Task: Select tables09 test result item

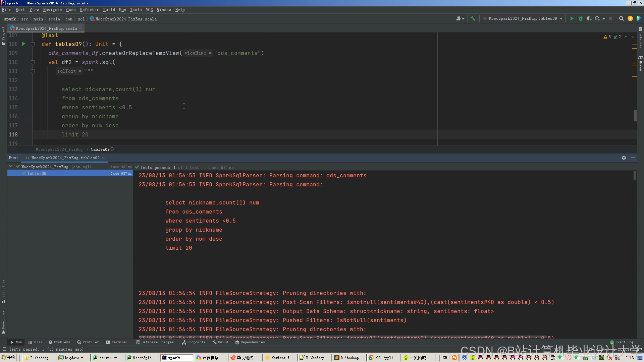Action: [37, 174]
